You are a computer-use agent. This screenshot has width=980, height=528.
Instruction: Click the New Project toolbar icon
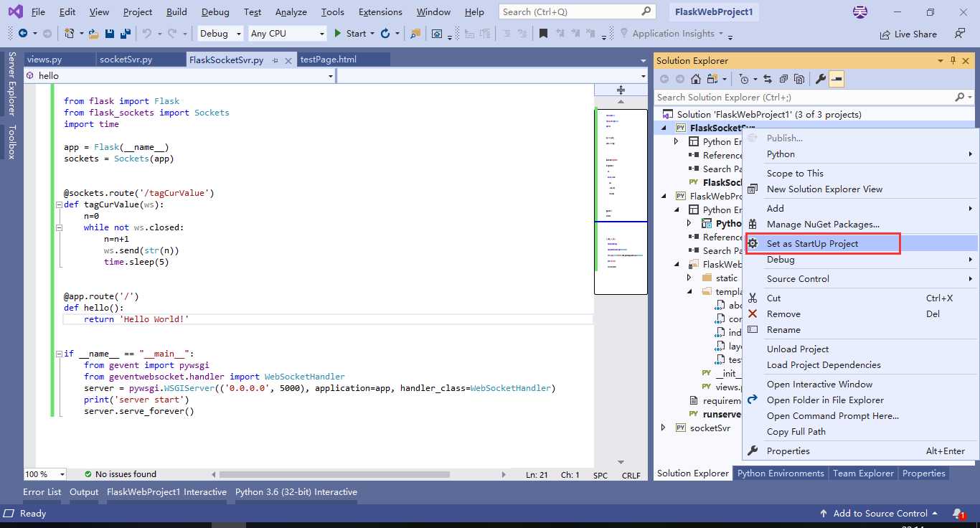pos(69,33)
